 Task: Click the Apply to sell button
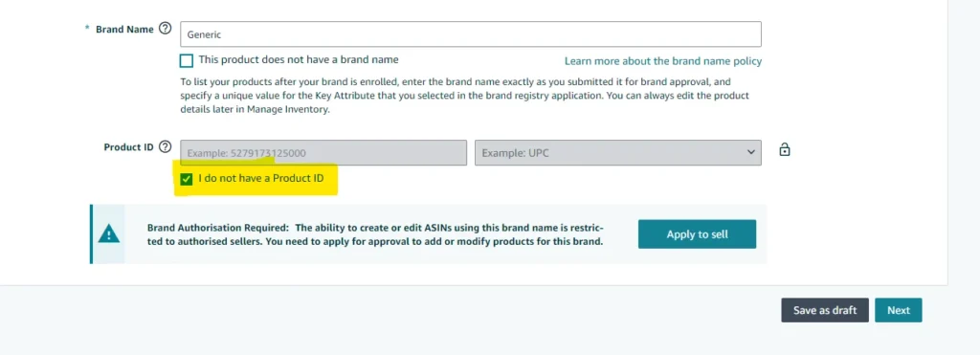point(697,234)
